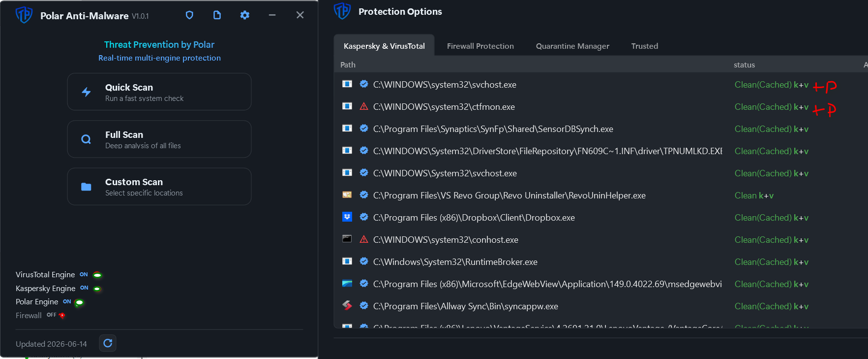Refresh definitions next to Updated 2026-06-14

tap(108, 343)
